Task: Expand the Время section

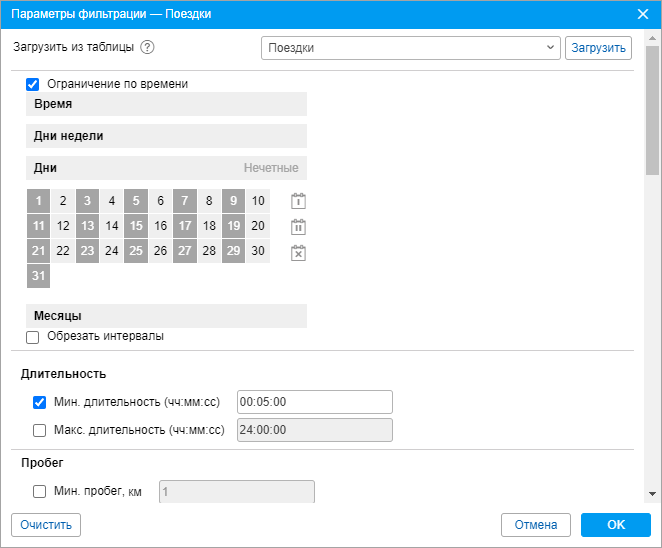Action: [166, 104]
